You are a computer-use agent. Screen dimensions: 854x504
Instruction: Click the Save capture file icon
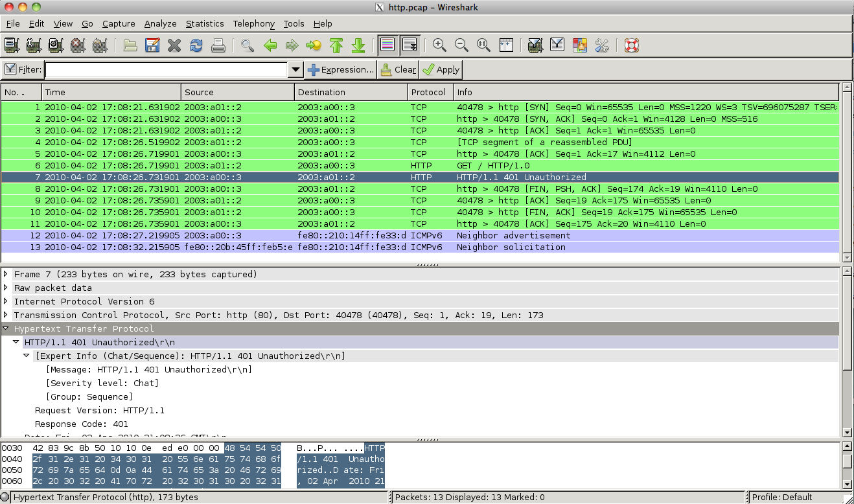pyautogui.click(x=152, y=45)
